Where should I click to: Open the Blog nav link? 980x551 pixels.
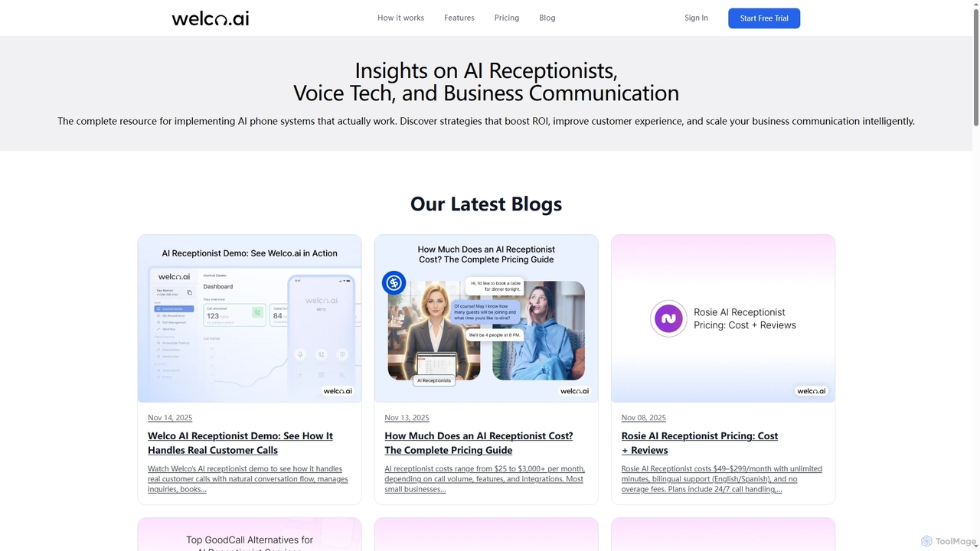coord(547,18)
